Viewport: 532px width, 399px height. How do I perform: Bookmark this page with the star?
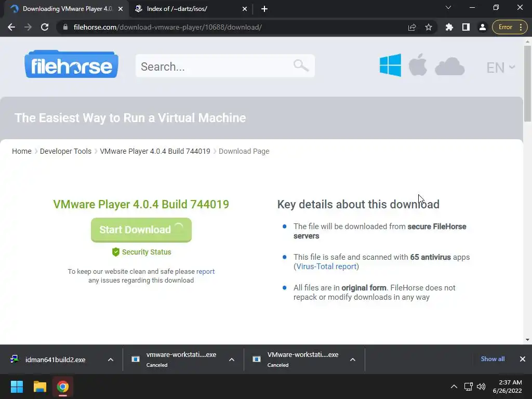point(429,27)
